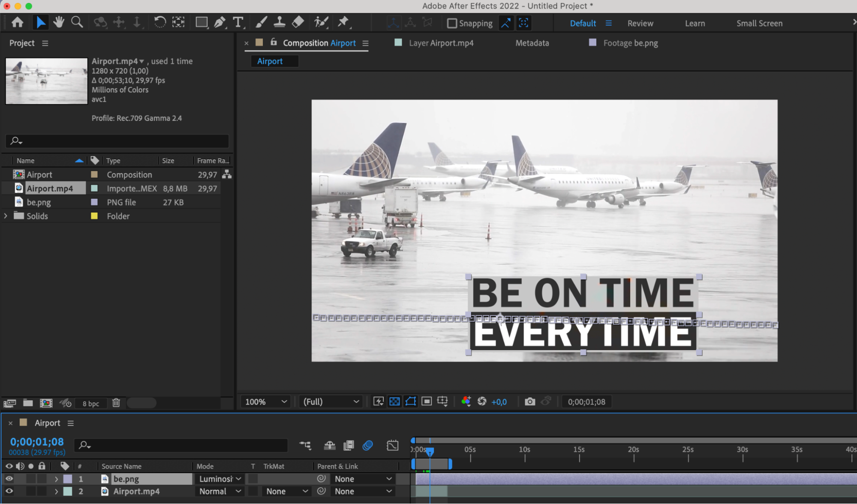
Task: Select the Hand tool
Action: pyautogui.click(x=59, y=22)
